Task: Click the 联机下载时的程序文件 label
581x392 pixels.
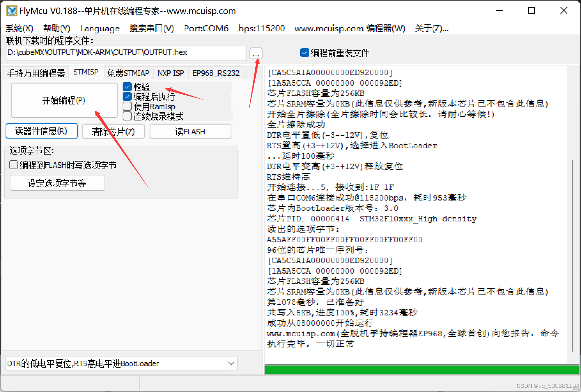Action: point(50,41)
